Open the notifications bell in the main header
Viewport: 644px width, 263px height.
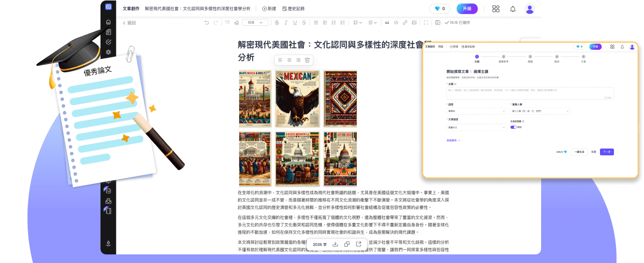coord(513,9)
